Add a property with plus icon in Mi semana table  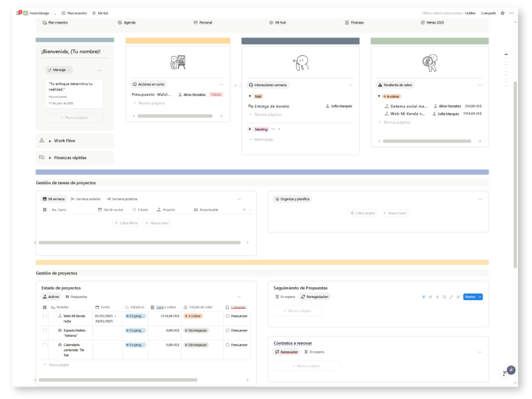click(244, 210)
